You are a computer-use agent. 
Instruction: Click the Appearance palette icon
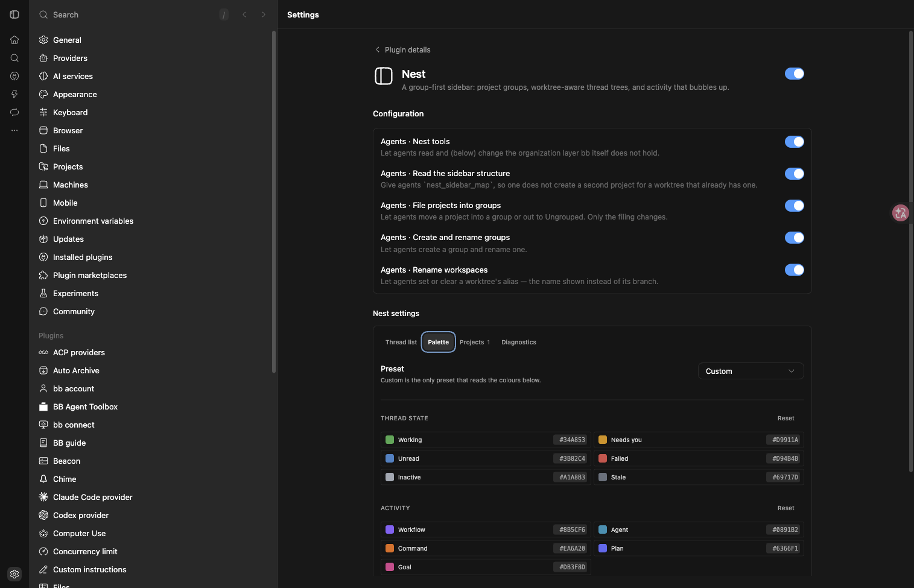point(43,94)
